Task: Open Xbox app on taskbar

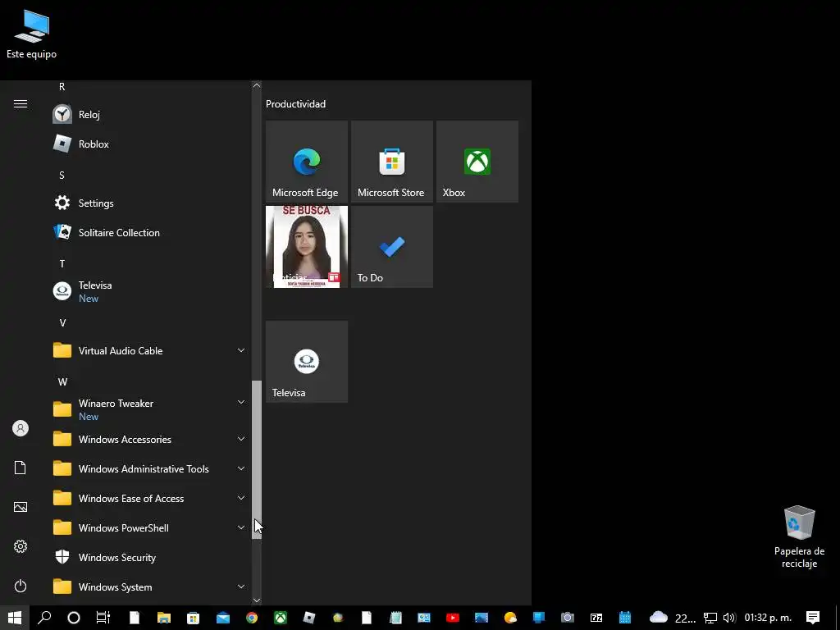Action: [x=281, y=618]
